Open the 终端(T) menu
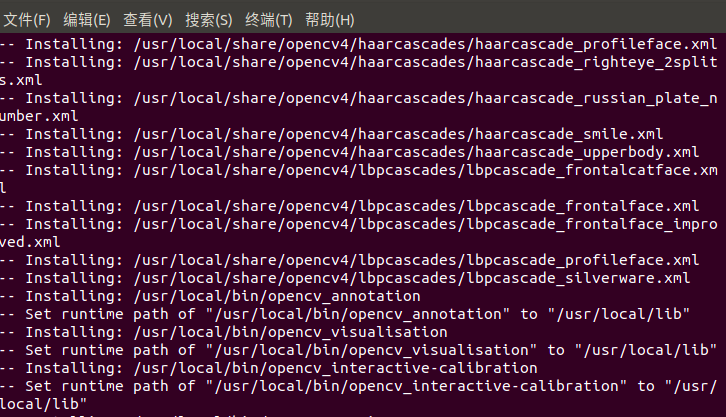This screenshot has width=726, height=417. (x=269, y=20)
